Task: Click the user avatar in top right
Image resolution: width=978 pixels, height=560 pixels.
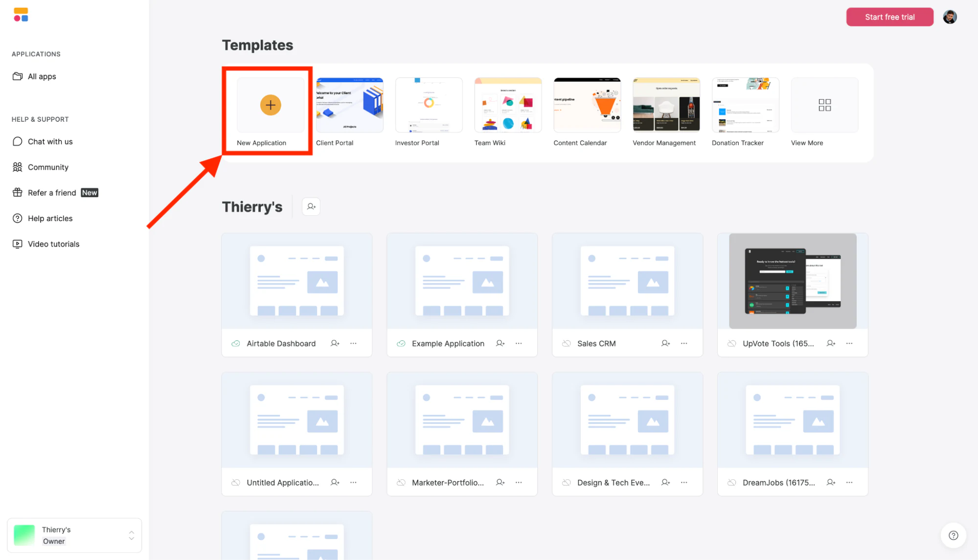Action: tap(950, 17)
